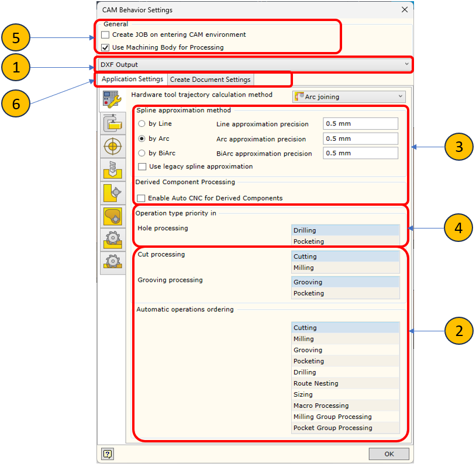Select Milling in the Cut processing list

tap(345, 268)
